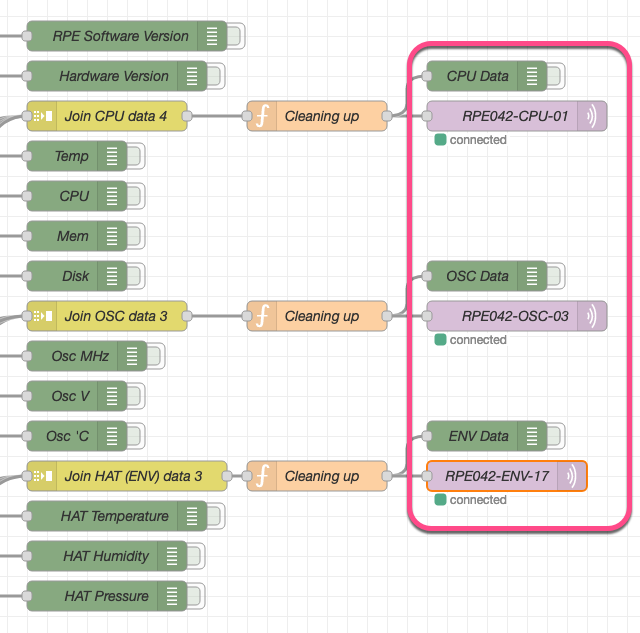
Task: Click the join icon on Join HAT (ENV) data 3
Action: click(42, 476)
